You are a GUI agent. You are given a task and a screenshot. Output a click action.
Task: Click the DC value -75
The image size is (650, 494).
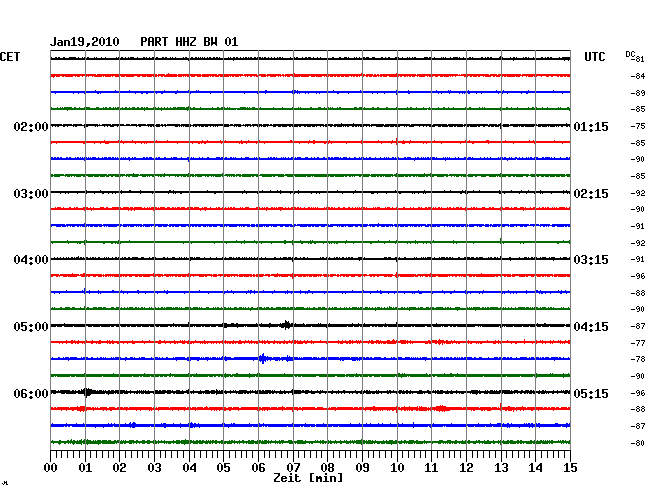(x=637, y=126)
